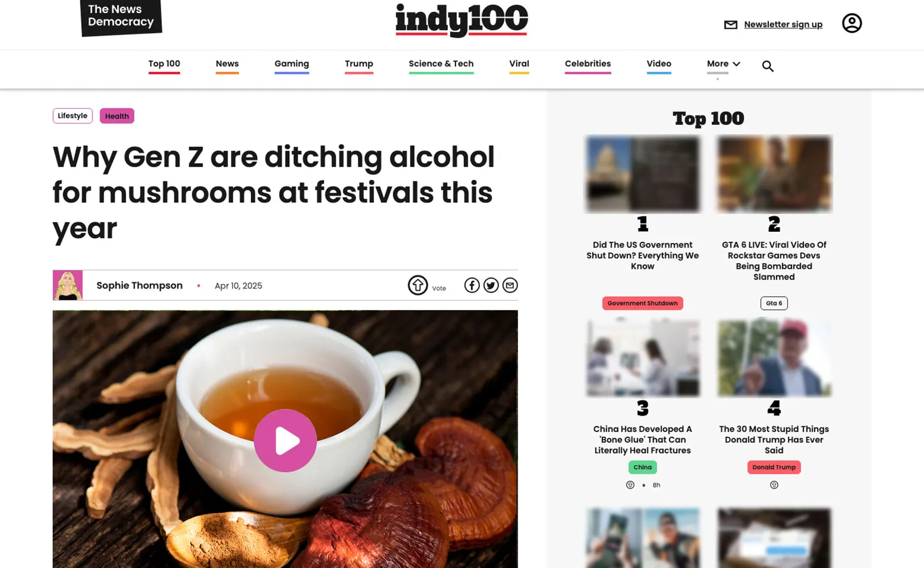
Task: Open the search magnifier icon
Action: 767,66
